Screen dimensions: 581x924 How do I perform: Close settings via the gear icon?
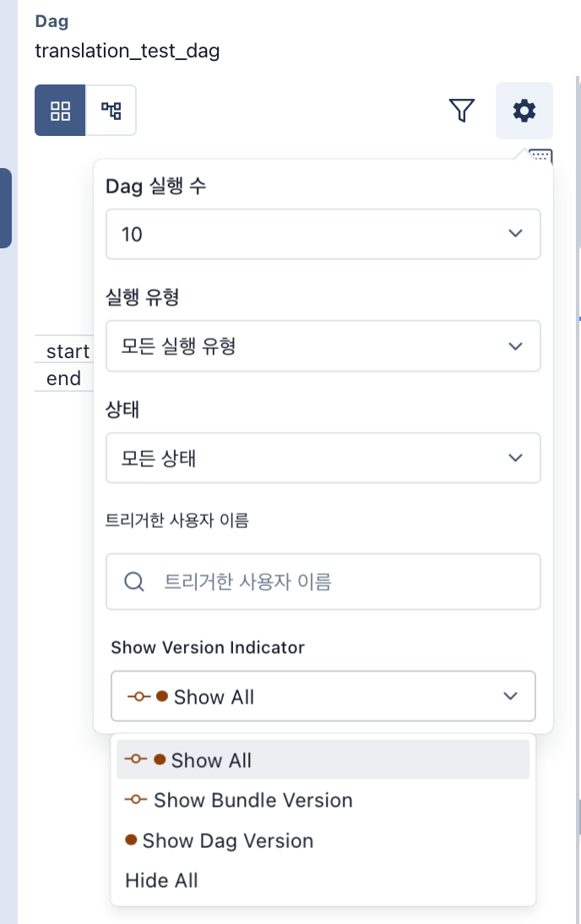(x=524, y=110)
